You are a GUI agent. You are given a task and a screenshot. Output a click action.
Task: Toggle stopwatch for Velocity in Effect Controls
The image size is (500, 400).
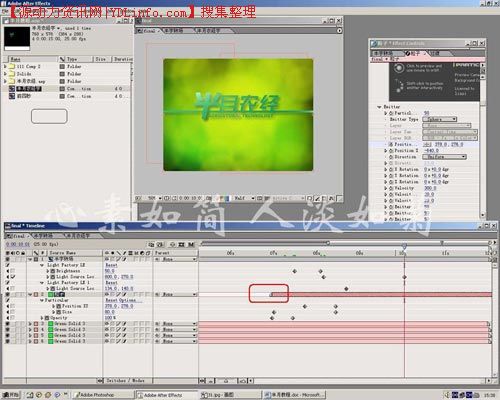tap(391, 188)
